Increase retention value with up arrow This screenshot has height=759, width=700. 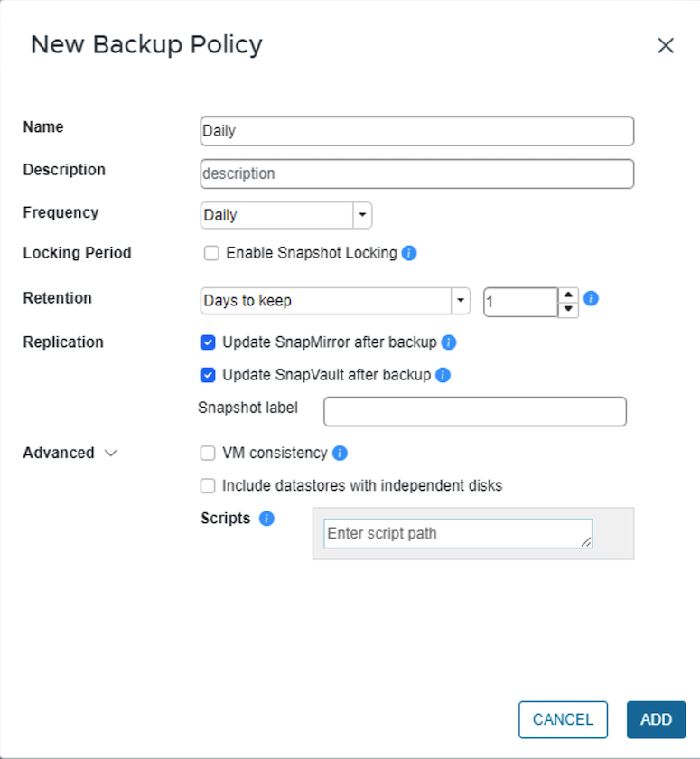point(568,295)
